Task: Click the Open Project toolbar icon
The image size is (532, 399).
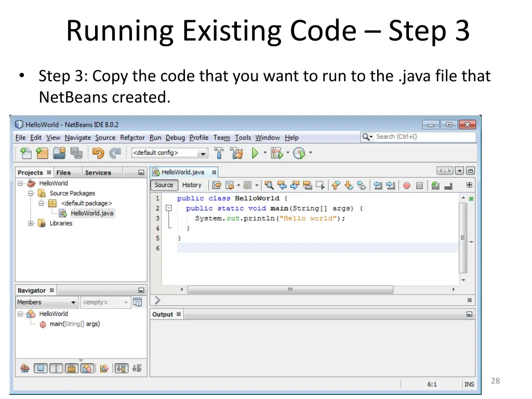Action: [x=59, y=153]
